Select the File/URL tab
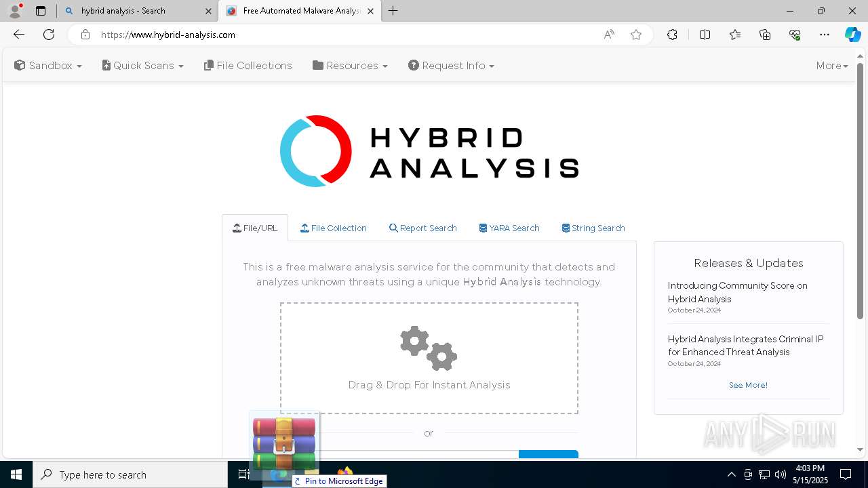Image resolution: width=868 pixels, height=488 pixels. pos(255,228)
